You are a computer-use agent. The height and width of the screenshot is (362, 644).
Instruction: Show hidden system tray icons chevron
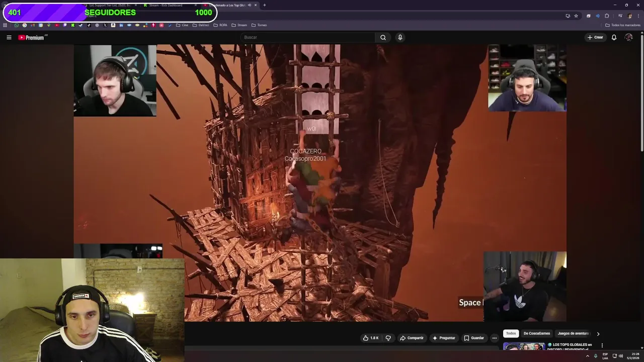click(588, 356)
